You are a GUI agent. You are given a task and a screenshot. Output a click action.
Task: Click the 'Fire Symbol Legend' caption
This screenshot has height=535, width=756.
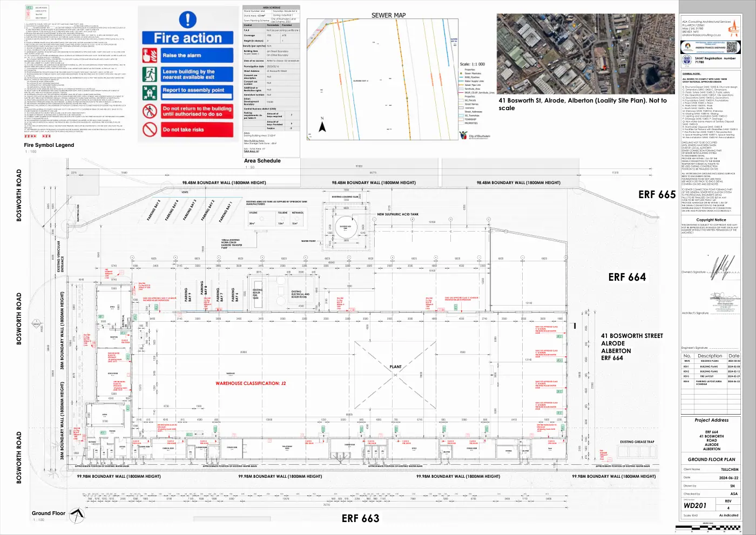[x=49, y=145]
